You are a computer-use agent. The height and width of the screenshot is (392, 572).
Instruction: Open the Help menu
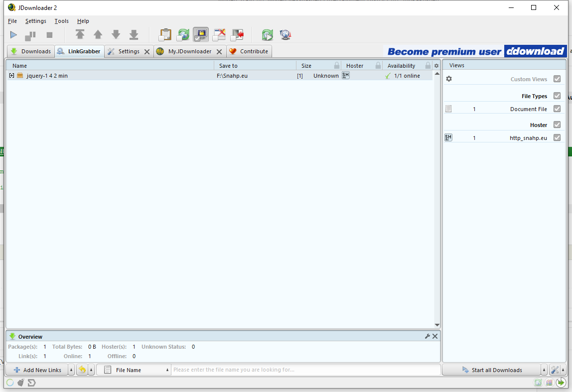click(83, 21)
